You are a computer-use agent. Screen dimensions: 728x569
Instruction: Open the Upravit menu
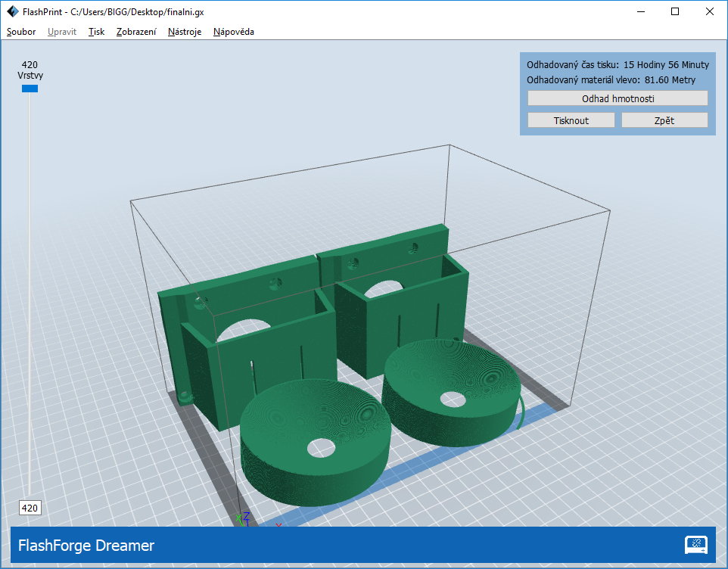coord(62,32)
